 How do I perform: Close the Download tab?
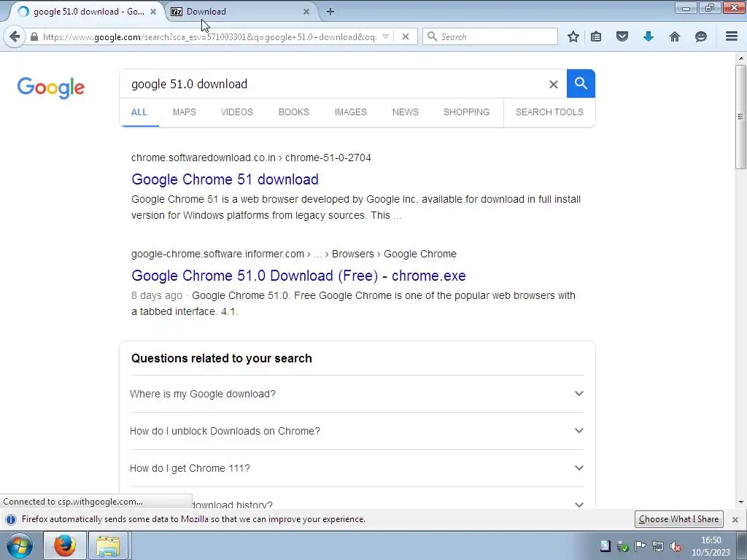[306, 12]
